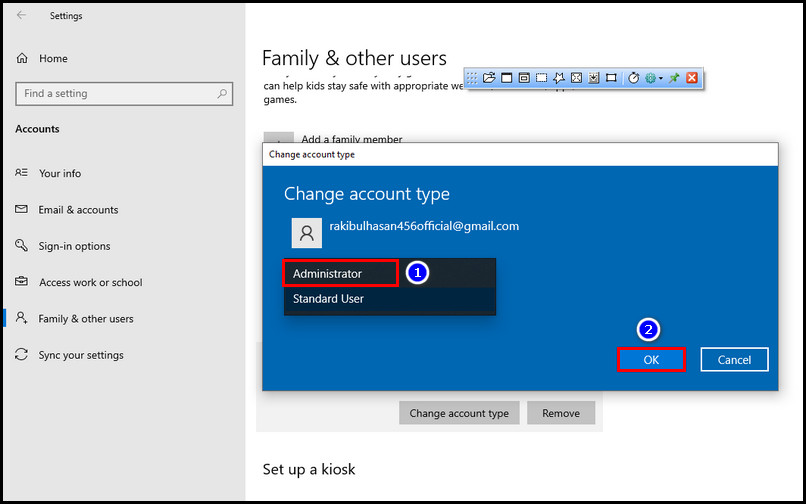Select capture active window tool
806x504 pixels.
click(x=507, y=78)
